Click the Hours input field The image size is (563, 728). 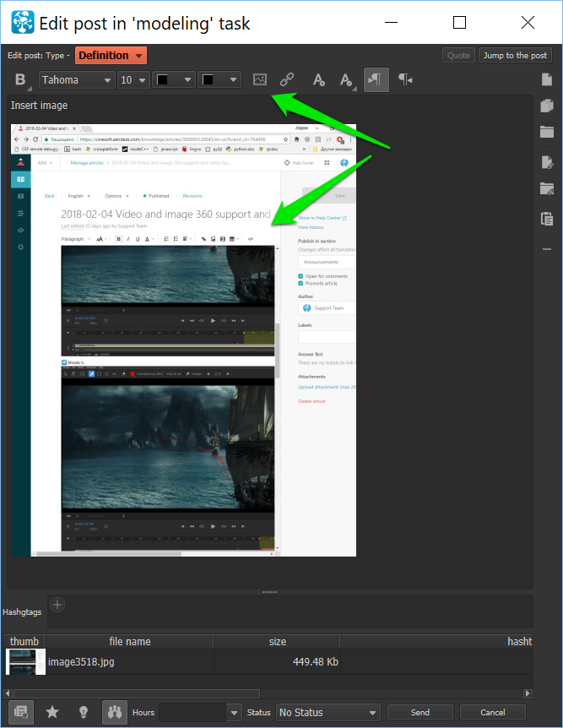pyautogui.click(x=192, y=712)
